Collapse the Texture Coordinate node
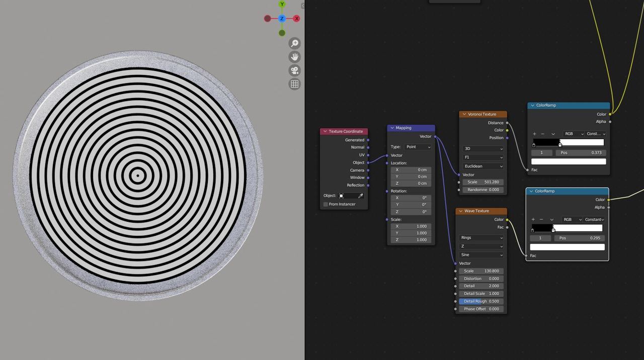 (325, 132)
